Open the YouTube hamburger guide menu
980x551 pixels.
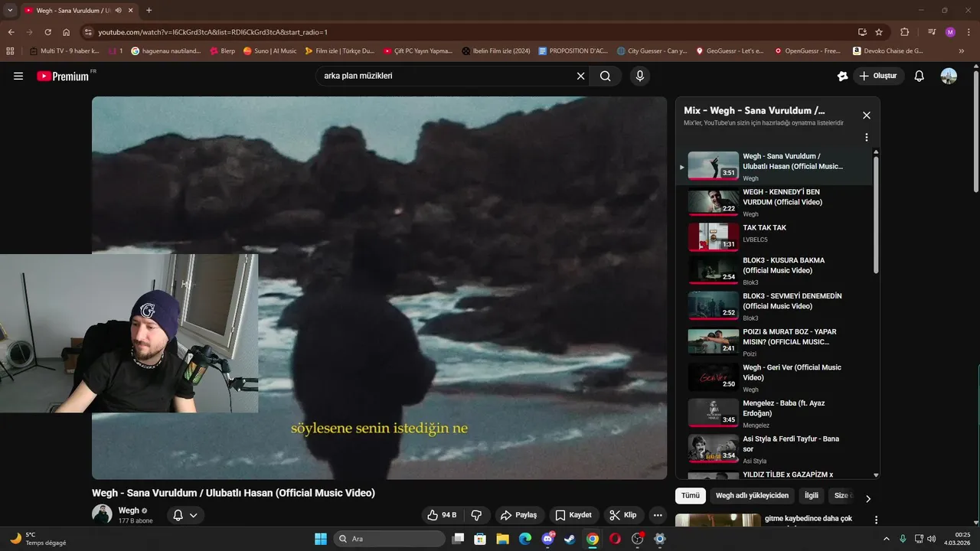(x=18, y=76)
